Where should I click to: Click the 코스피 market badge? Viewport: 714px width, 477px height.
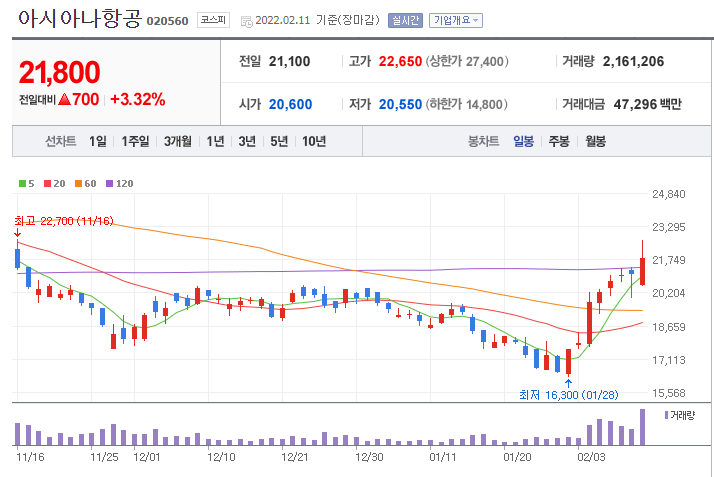(213, 20)
